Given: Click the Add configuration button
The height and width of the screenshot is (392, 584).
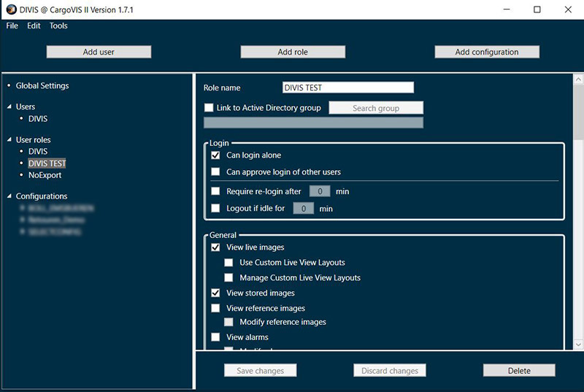Looking at the screenshot, I should pos(487,52).
